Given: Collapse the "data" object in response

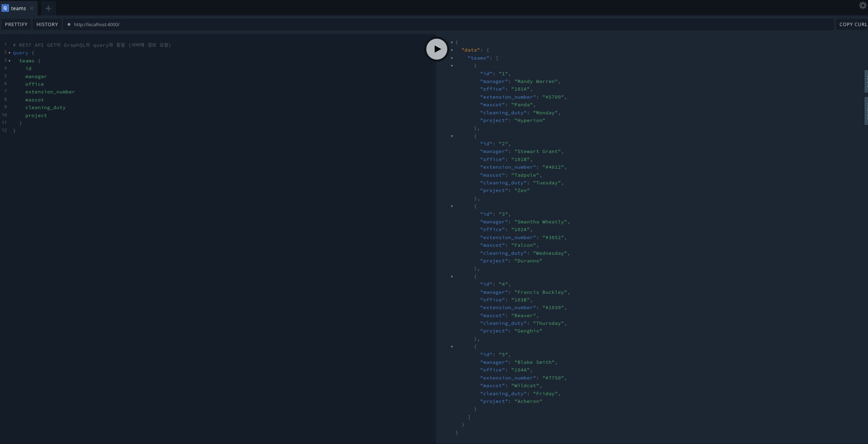Looking at the screenshot, I should pos(452,50).
